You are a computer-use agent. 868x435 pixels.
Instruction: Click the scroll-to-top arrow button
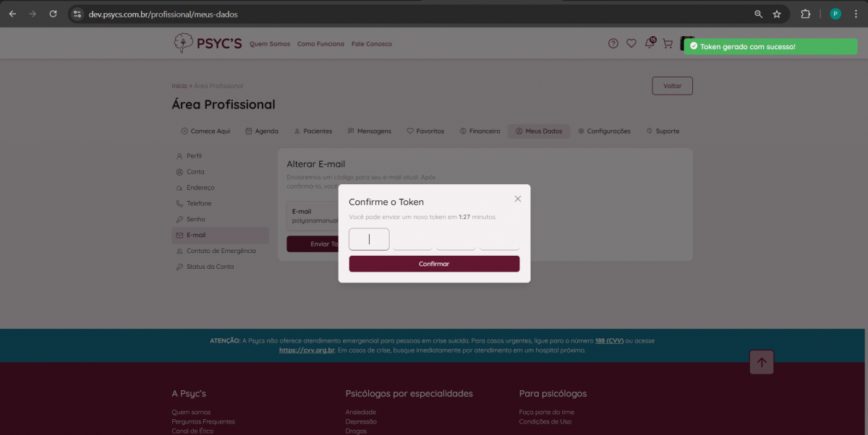tap(762, 362)
